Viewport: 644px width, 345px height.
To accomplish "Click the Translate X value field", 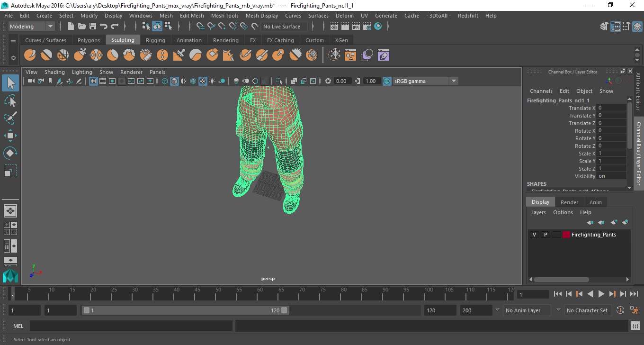I will pos(611,108).
